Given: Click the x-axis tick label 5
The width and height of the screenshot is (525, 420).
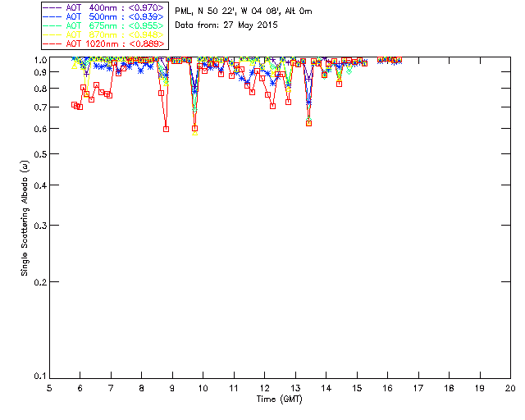Looking at the screenshot, I should pyautogui.click(x=49, y=388).
